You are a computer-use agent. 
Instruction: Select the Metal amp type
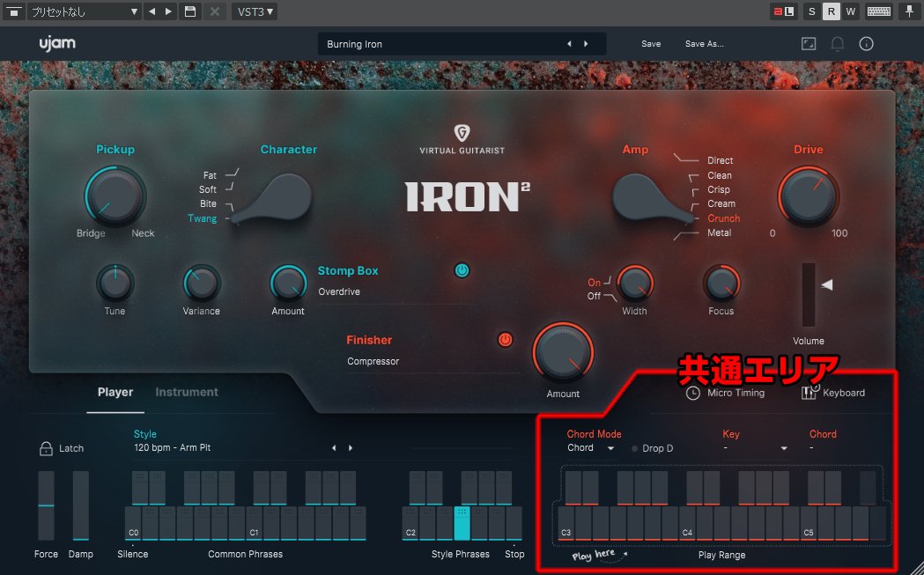(x=719, y=232)
